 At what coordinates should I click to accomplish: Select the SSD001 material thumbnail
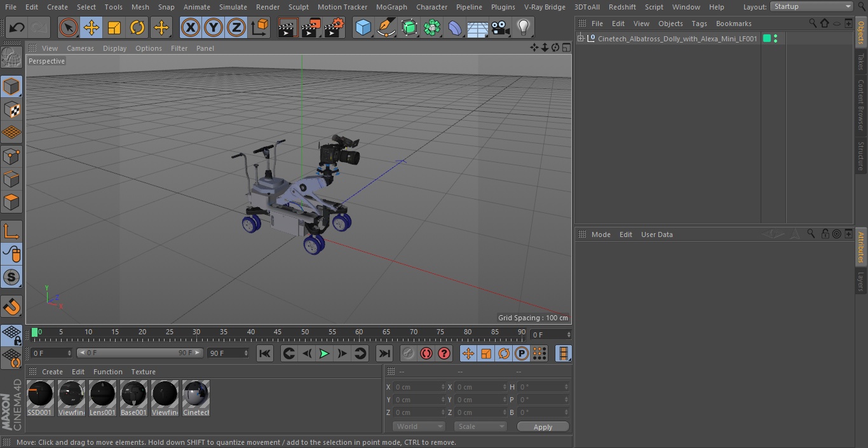pos(40,398)
